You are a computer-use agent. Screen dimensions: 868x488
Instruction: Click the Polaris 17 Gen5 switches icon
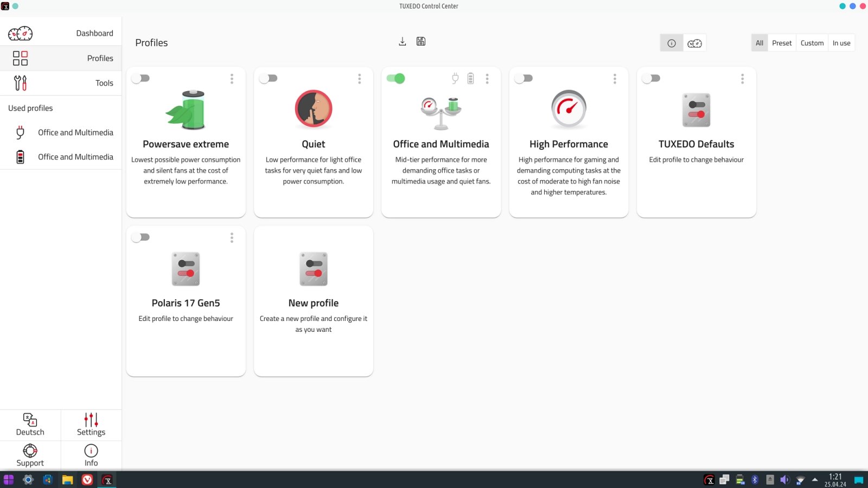click(x=186, y=269)
